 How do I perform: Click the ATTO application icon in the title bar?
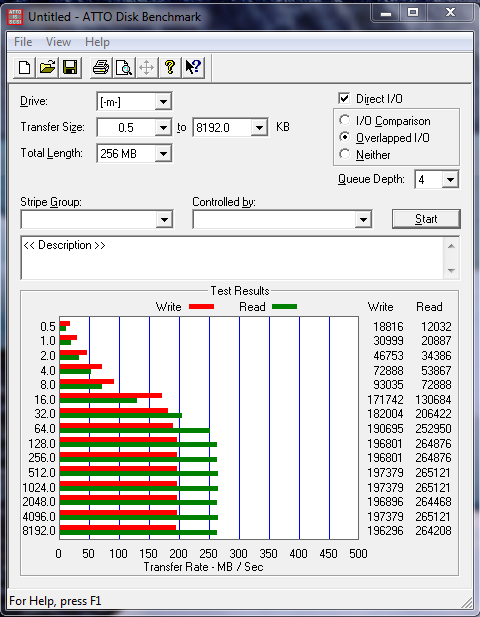[x=15, y=17]
